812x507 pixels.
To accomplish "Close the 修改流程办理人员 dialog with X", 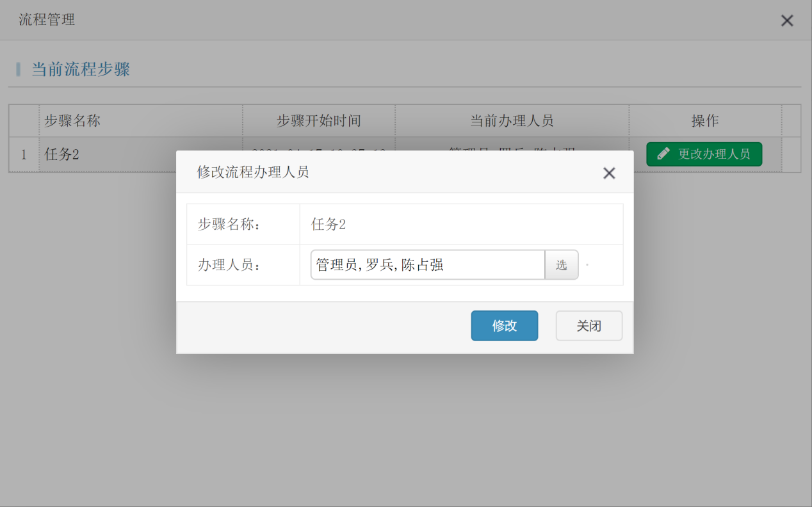I will click(609, 173).
